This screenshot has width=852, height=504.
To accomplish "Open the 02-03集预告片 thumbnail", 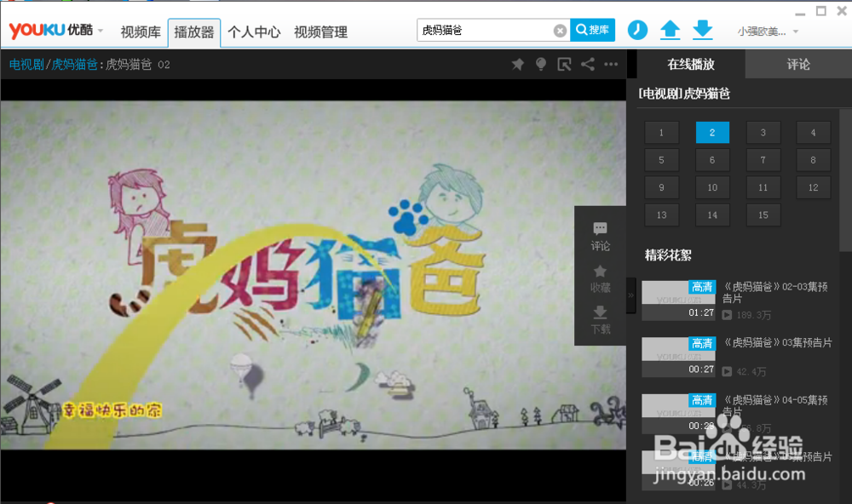I will (678, 301).
